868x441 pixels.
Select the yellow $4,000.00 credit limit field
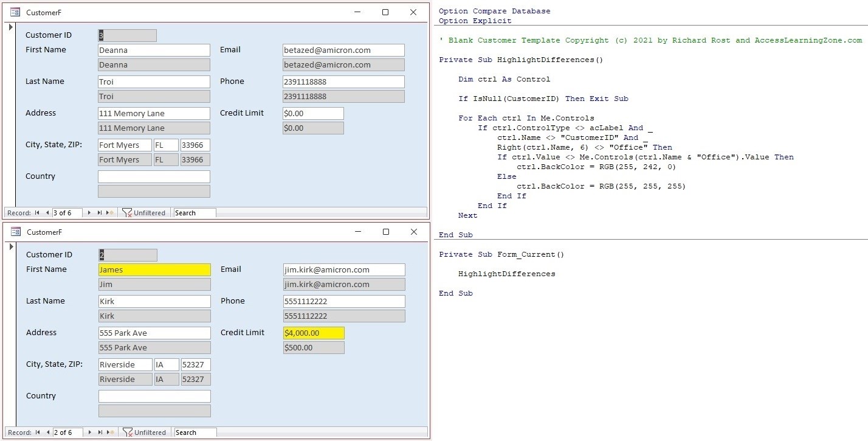coord(314,333)
